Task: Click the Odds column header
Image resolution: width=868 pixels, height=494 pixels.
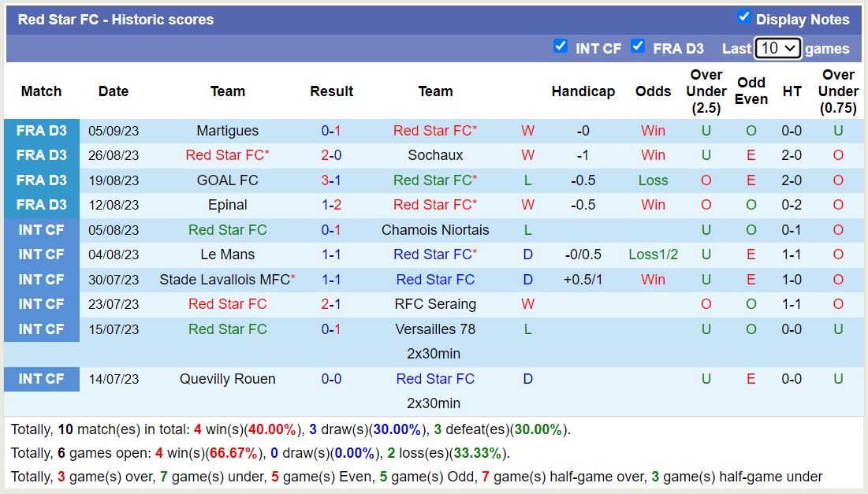Action: click(653, 91)
